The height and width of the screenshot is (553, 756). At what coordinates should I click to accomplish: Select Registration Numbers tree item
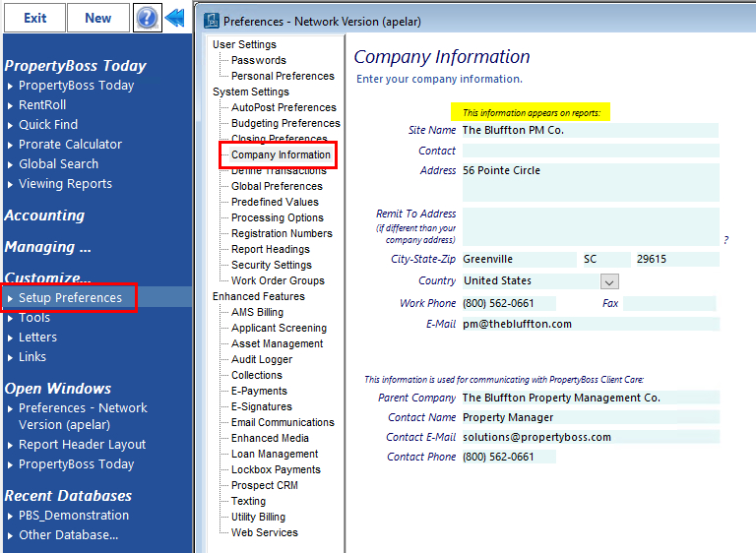point(282,233)
